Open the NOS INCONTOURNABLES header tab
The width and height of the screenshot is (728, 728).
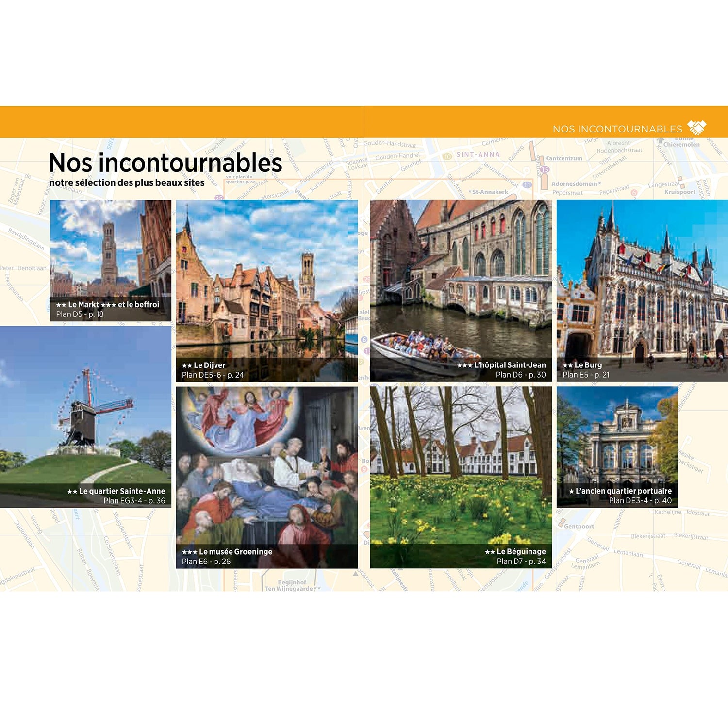click(x=619, y=128)
